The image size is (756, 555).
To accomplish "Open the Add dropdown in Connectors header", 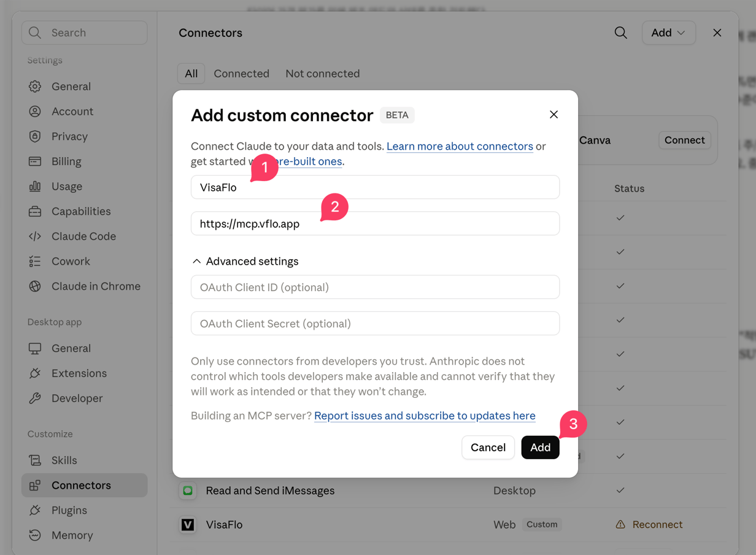I will tap(669, 33).
